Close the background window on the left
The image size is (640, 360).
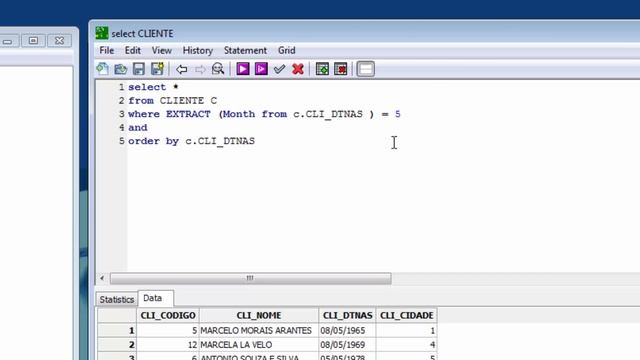[59, 40]
